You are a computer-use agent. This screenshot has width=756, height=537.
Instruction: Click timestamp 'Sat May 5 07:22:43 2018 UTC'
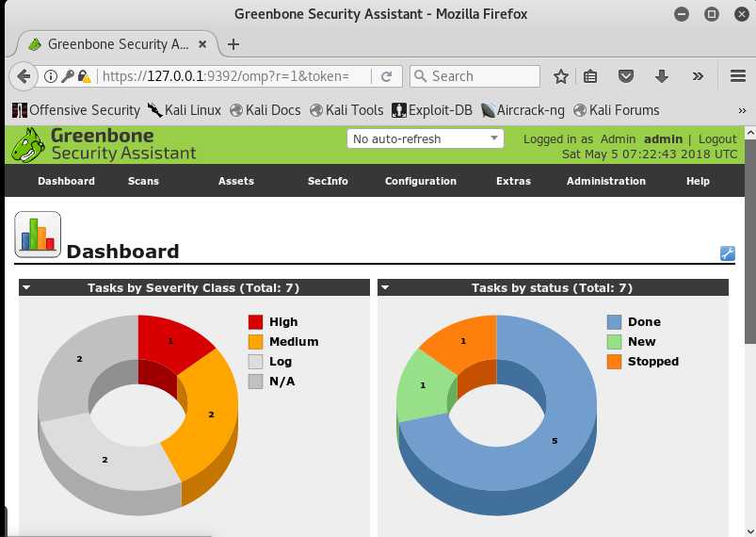point(649,155)
